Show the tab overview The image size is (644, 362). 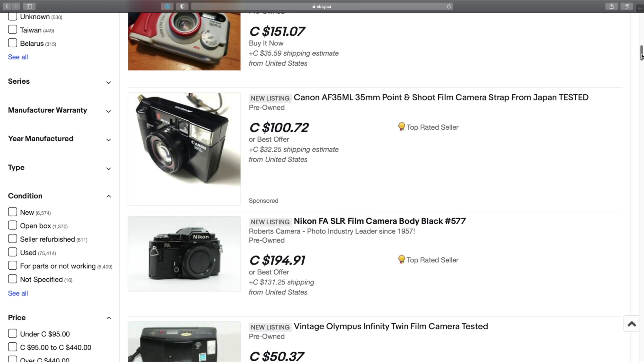click(x=627, y=6)
